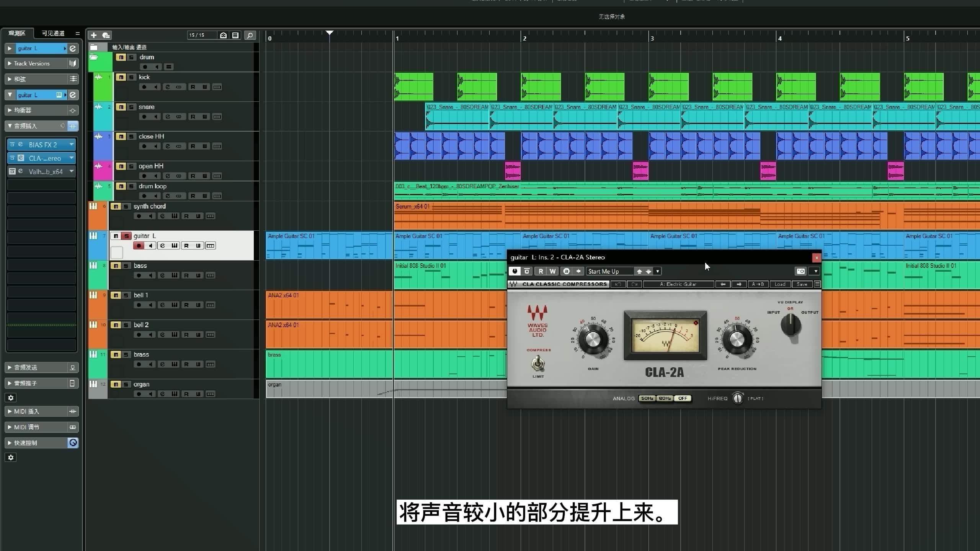Open inspector setup gear below audio faders section

coord(11,398)
